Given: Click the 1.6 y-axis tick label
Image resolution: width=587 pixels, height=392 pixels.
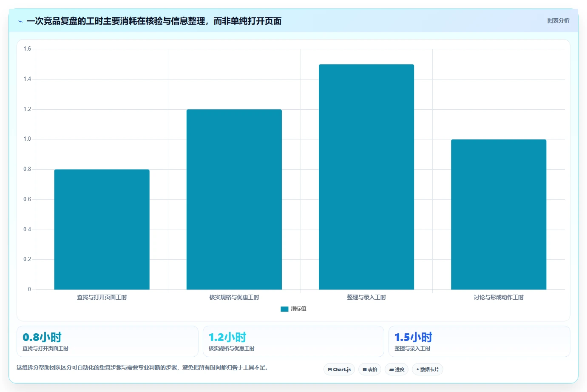Looking at the screenshot, I should coord(27,49).
